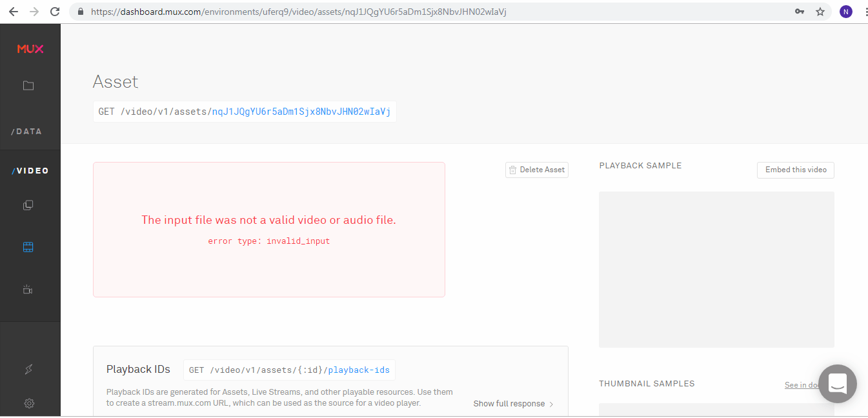Click the Delete Asset button
The width and height of the screenshot is (868, 418).
[537, 170]
